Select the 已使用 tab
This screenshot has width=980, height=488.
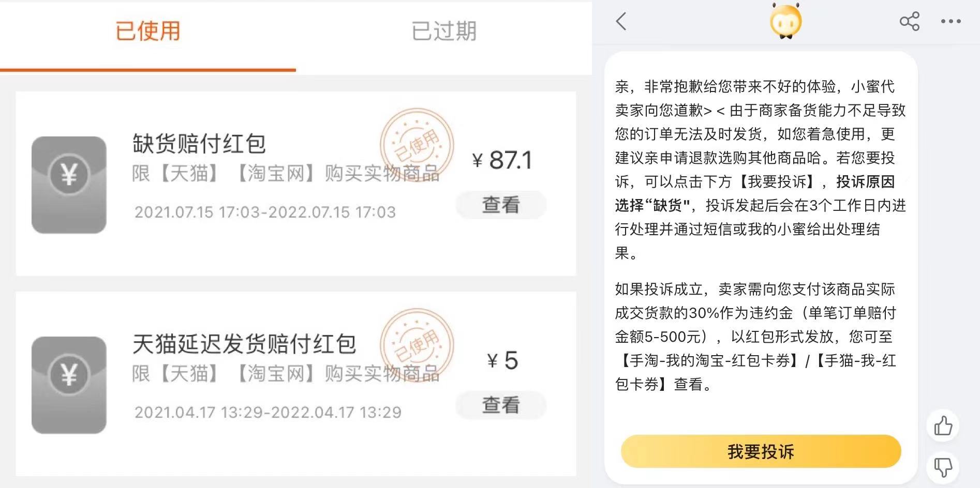[x=149, y=31]
